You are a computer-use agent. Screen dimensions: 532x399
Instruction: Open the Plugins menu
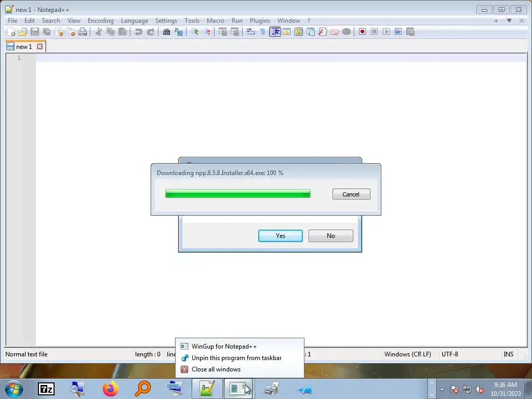pyautogui.click(x=260, y=21)
